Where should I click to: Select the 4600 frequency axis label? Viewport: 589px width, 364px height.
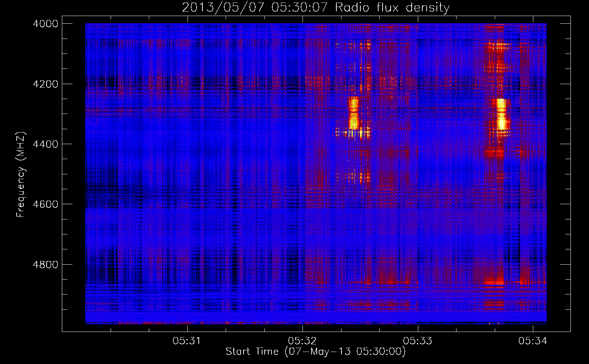(x=46, y=204)
